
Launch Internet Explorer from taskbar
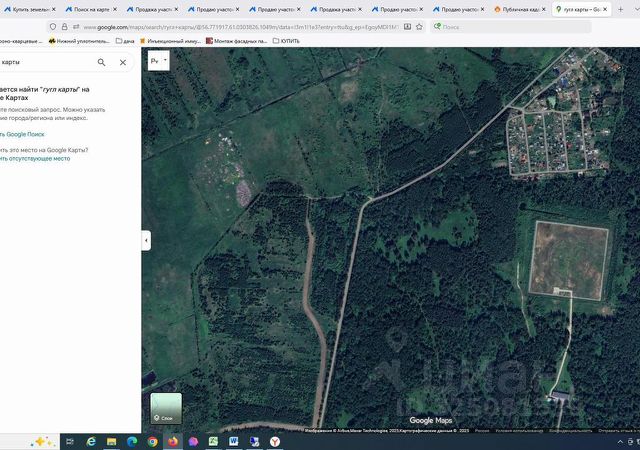(x=91, y=441)
